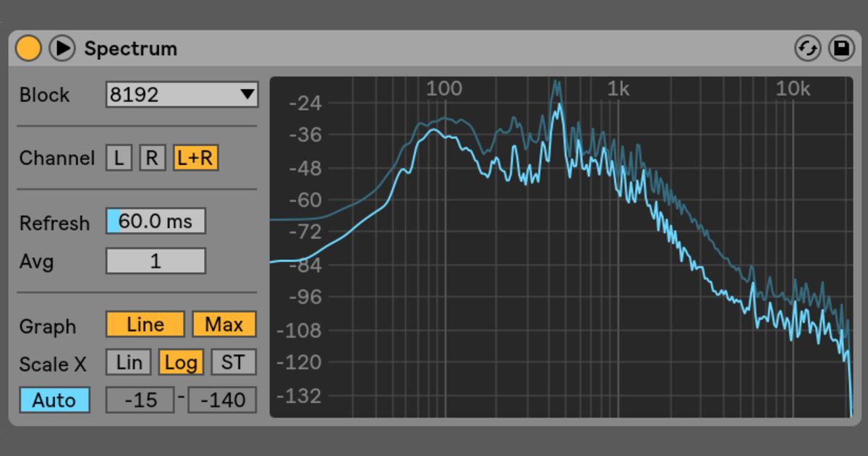
Task: Click the -140 range minimum field
Action: [222, 400]
